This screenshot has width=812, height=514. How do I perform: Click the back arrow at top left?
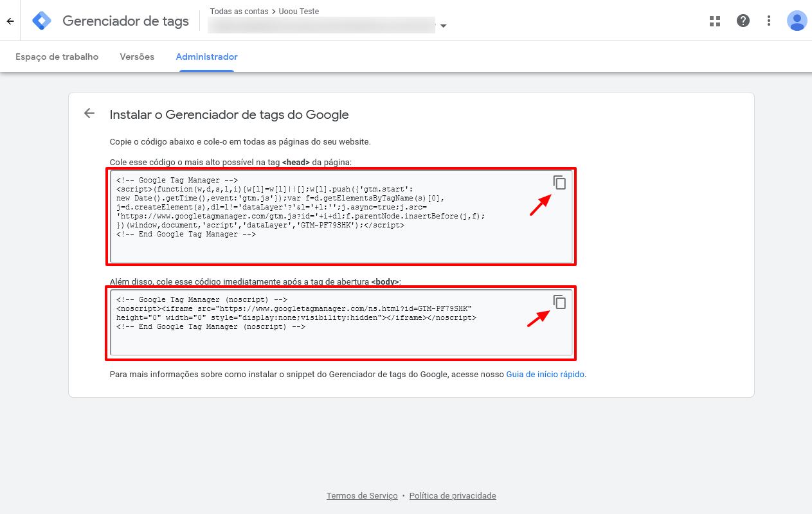pos(10,21)
